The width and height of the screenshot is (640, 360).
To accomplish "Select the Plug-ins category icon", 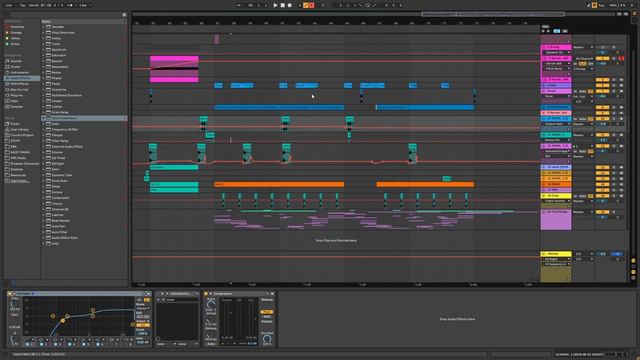I will point(7,96).
